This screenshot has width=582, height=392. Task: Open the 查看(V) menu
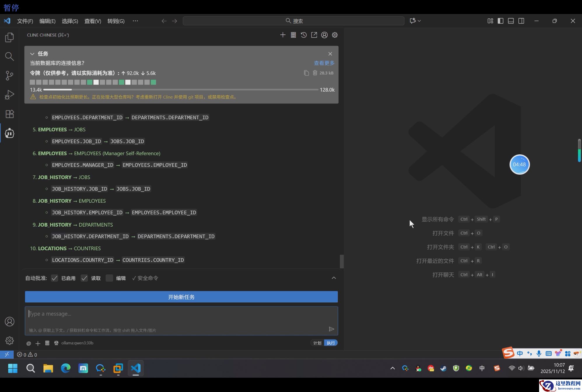click(92, 21)
